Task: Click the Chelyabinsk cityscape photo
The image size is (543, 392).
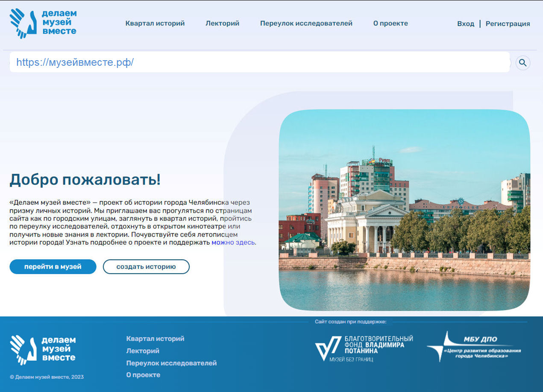Action: click(x=404, y=210)
